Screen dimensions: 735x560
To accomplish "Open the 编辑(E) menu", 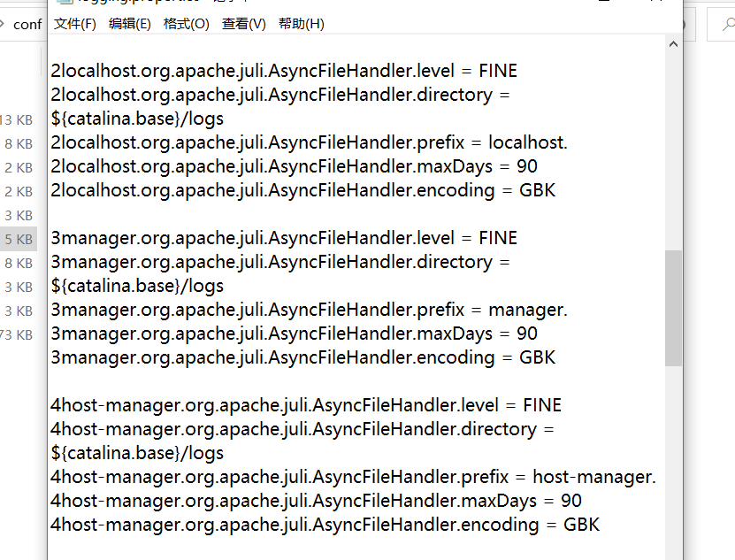I will tap(130, 24).
